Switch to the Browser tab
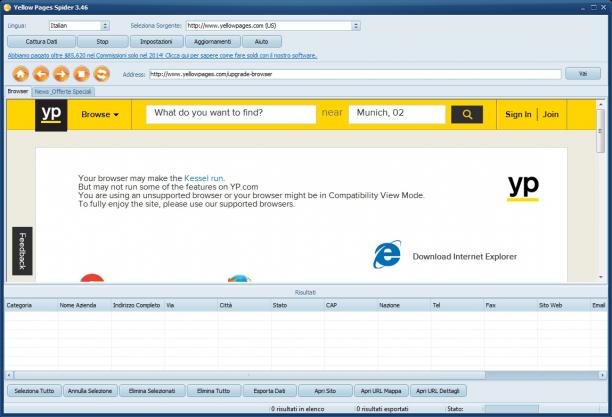Screen dimensions: 612x417 (x=18, y=91)
